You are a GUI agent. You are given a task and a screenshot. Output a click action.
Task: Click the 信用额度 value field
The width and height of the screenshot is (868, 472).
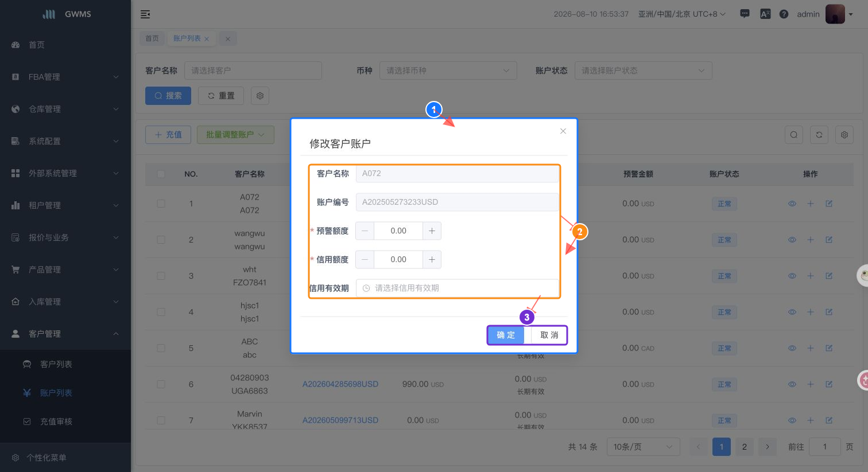click(x=398, y=259)
